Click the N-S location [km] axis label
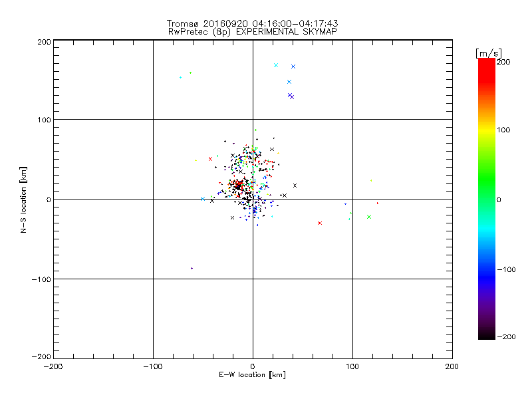 [x=24, y=199]
